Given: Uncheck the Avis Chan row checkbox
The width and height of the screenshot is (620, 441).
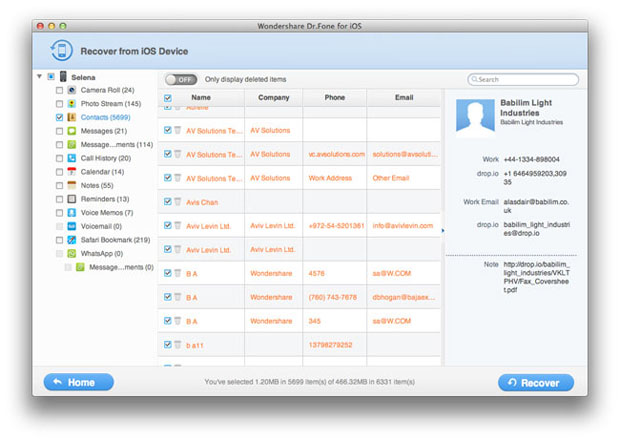Looking at the screenshot, I should [x=168, y=201].
